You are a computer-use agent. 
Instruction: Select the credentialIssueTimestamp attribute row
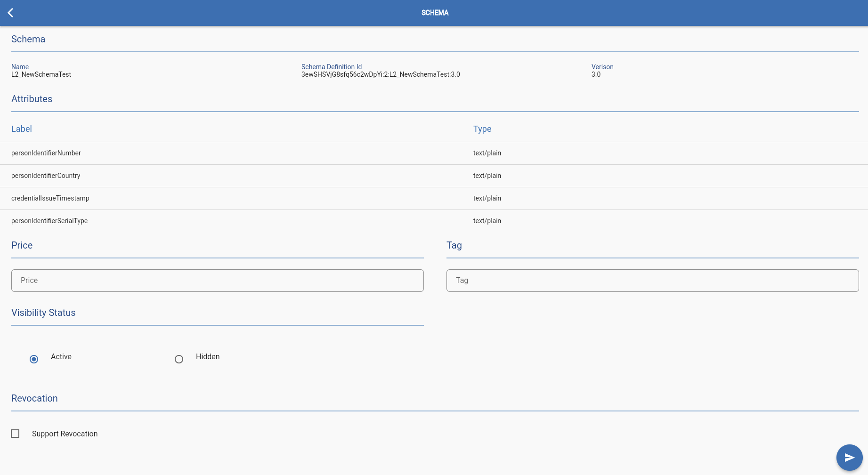pyautogui.click(x=434, y=199)
